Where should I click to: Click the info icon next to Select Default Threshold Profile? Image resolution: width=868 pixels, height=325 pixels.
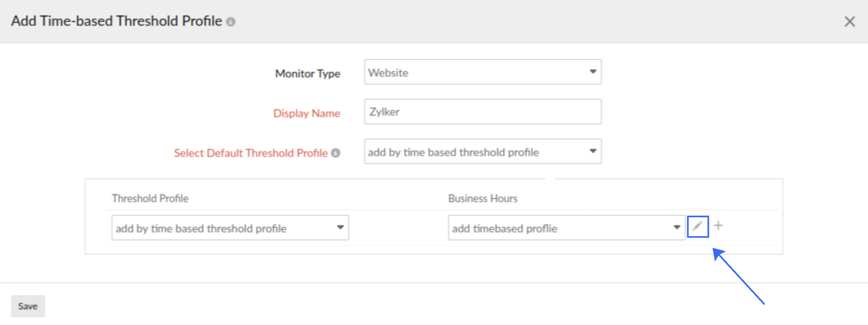pos(335,153)
